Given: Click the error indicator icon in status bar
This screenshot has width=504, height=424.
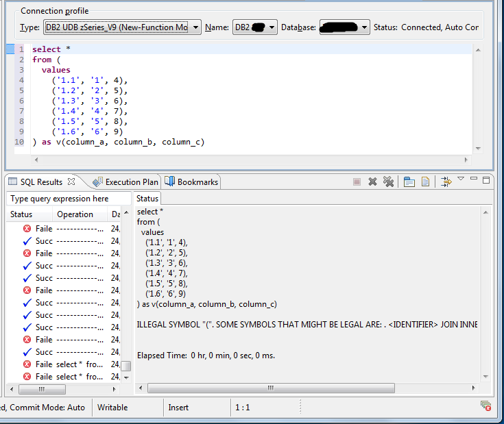Looking at the screenshot, I should (x=485, y=406).
